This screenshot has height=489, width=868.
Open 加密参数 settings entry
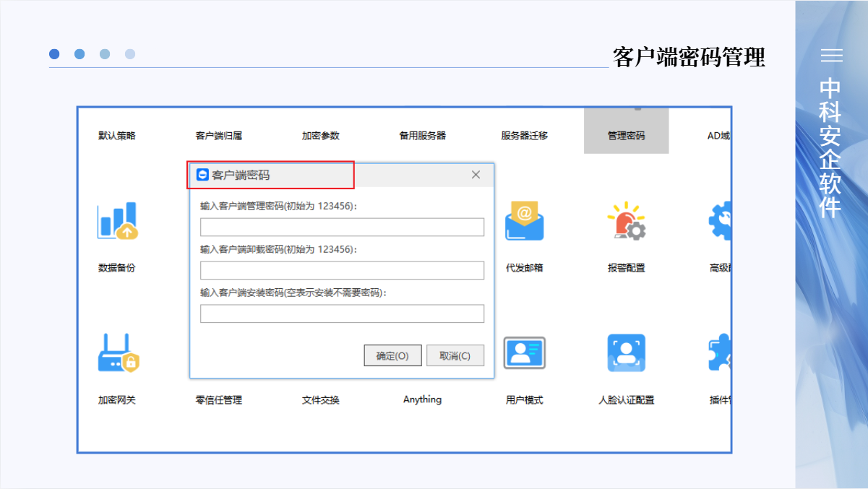[320, 135]
